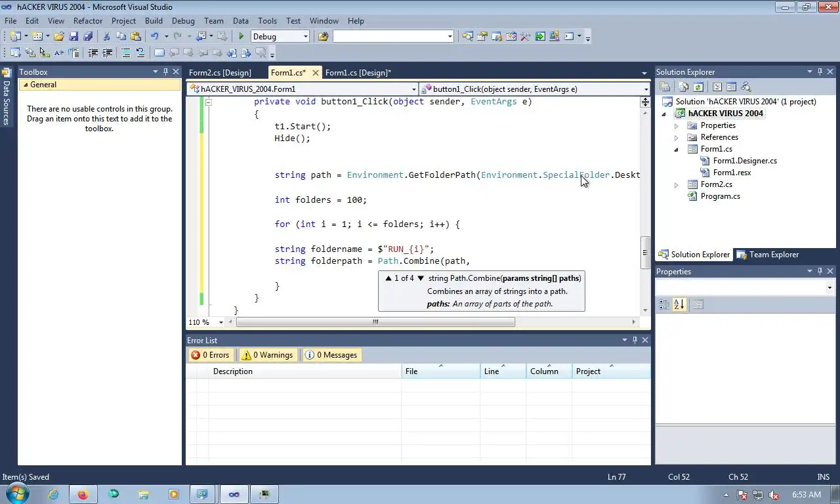Open the Command Window toolbar icon

(x=569, y=36)
